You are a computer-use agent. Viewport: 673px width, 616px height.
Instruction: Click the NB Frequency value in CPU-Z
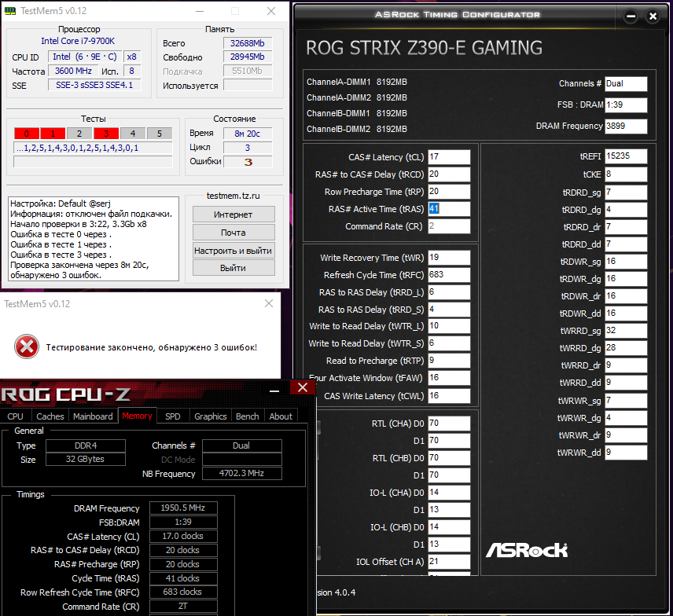pyautogui.click(x=241, y=473)
